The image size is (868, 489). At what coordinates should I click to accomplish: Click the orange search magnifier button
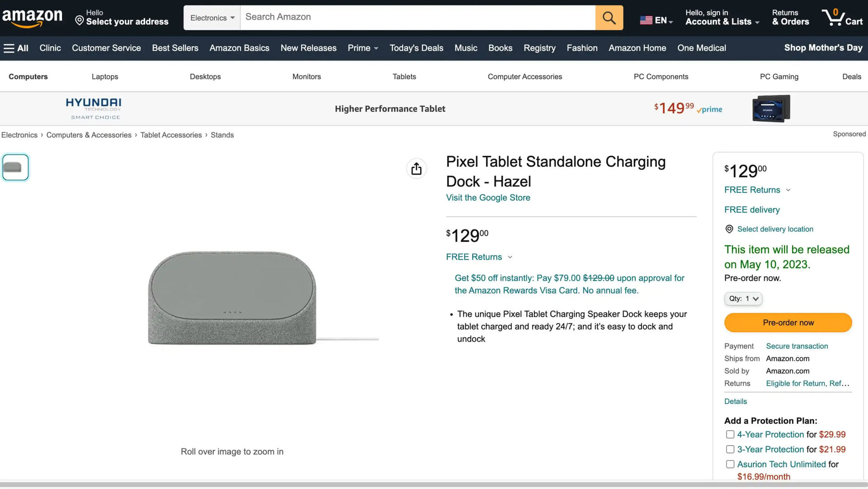click(x=609, y=18)
